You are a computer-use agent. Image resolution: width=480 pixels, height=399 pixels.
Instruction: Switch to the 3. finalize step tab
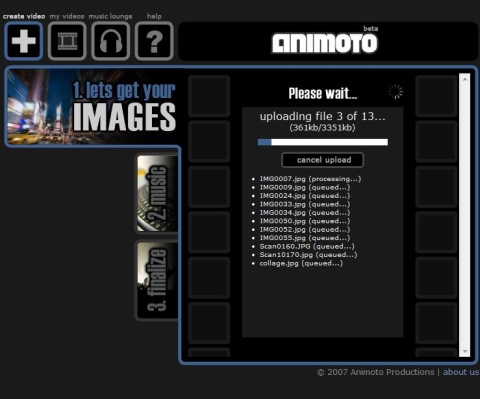coord(157,280)
